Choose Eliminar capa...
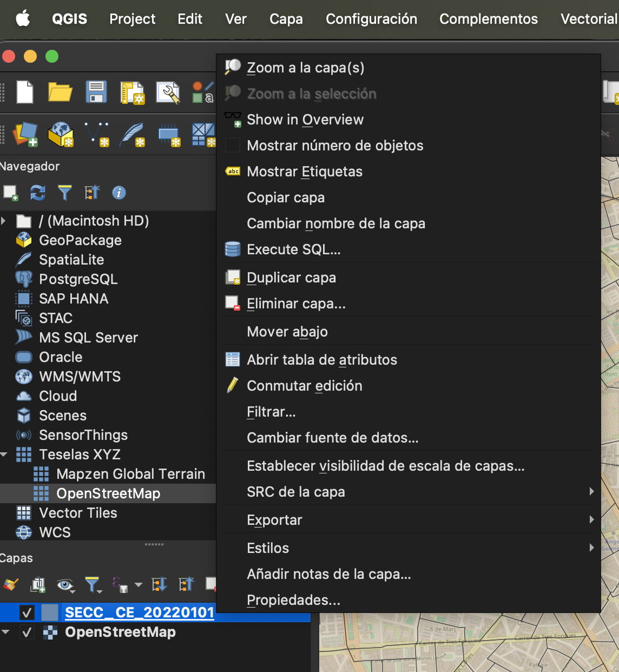 point(409,304)
